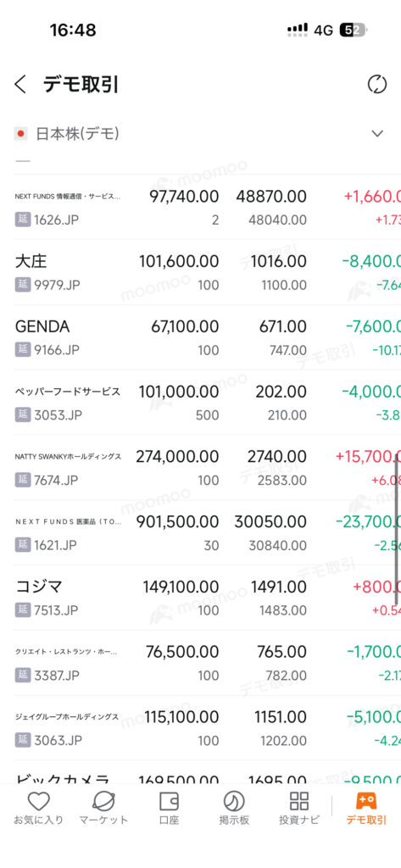Tap the 1626.JP delayed badge
The image size is (401, 868).
[21, 220]
